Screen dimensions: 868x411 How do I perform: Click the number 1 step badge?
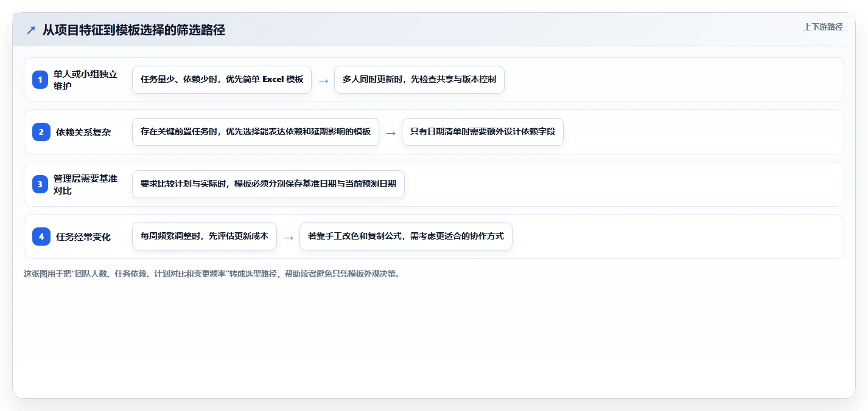(40, 80)
